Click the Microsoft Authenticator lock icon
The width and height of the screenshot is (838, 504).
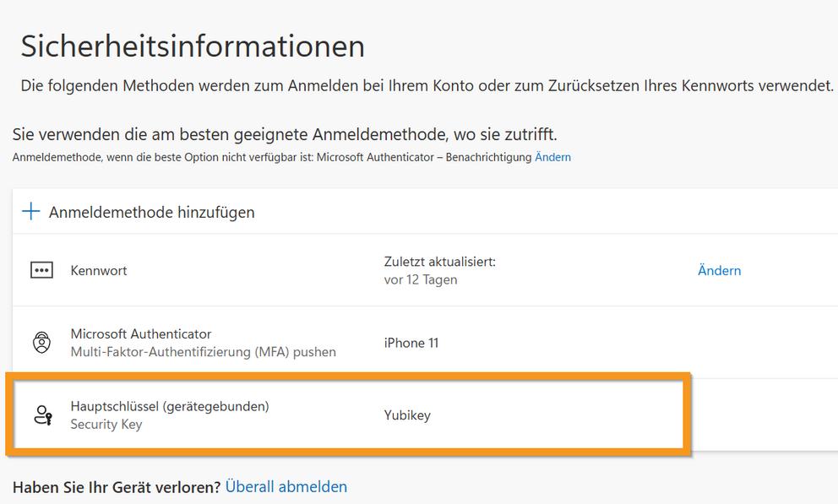[41, 343]
